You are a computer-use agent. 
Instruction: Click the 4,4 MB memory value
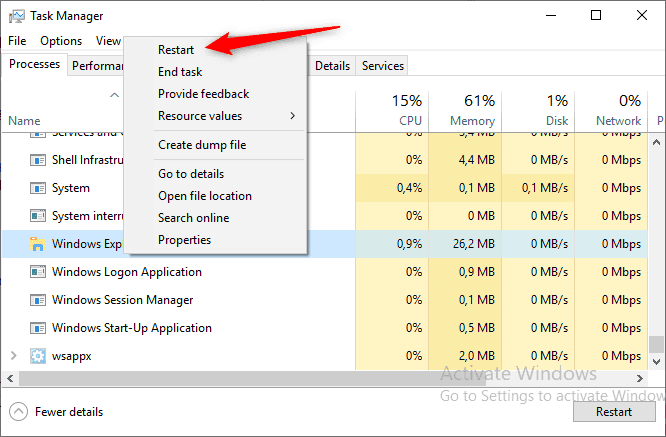(x=477, y=160)
